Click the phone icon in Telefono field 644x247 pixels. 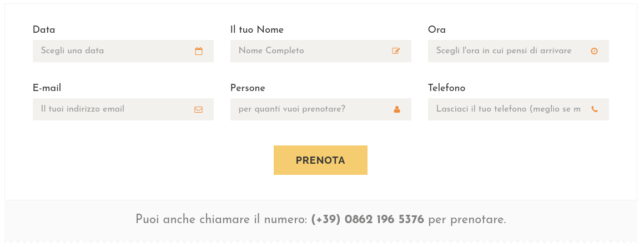tap(594, 109)
